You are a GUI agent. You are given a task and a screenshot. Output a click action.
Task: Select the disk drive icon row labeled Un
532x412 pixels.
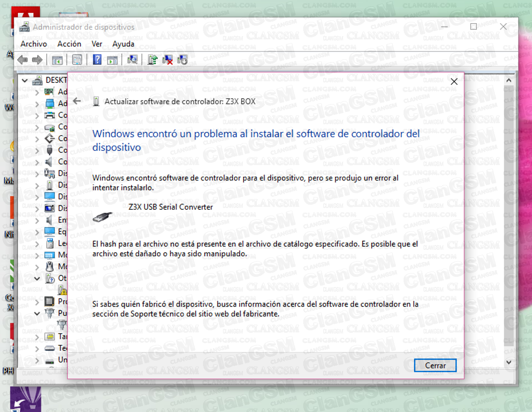point(56,359)
